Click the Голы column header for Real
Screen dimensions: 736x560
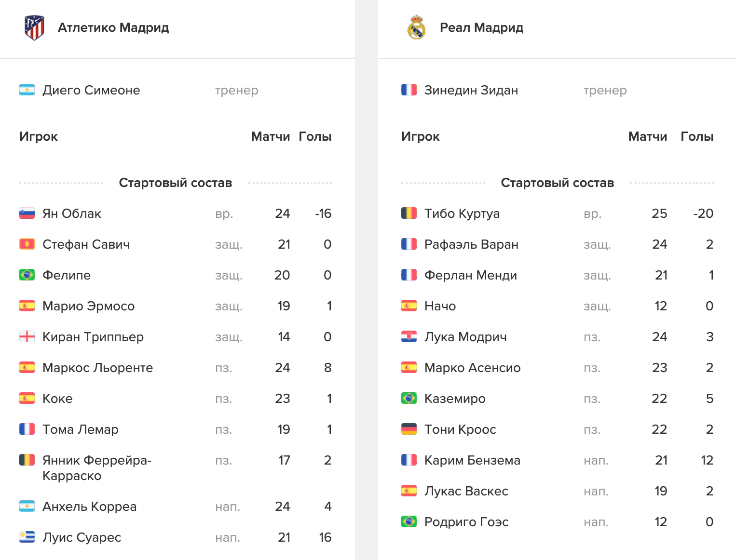pyautogui.click(x=696, y=136)
